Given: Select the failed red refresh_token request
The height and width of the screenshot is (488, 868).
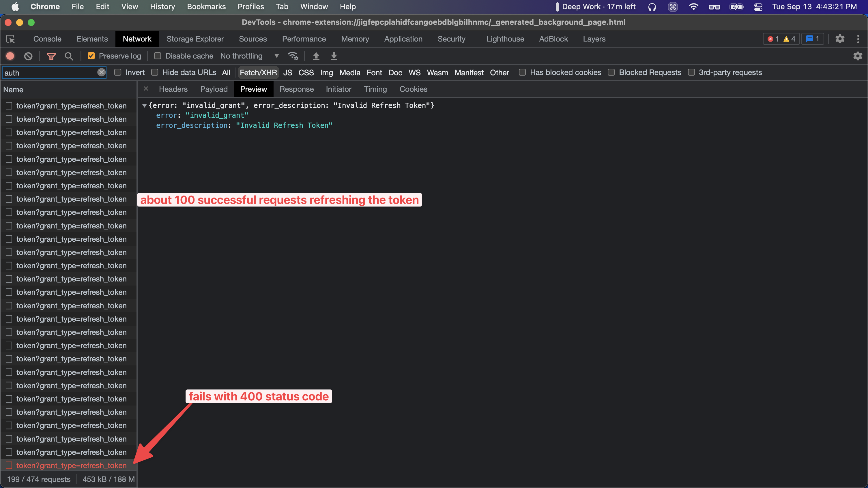Looking at the screenshot, I should point(72,466).
